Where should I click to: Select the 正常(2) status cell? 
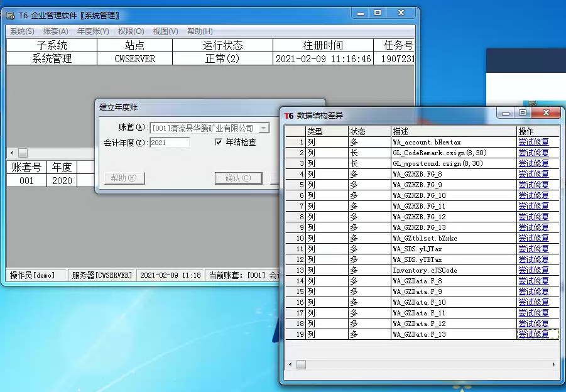click(x=222, y=58)
